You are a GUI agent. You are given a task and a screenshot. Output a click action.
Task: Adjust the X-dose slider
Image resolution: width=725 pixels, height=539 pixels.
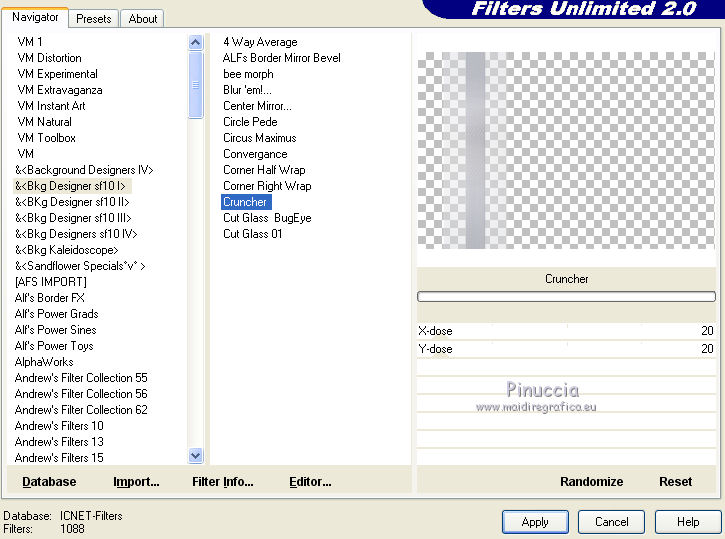566,331
